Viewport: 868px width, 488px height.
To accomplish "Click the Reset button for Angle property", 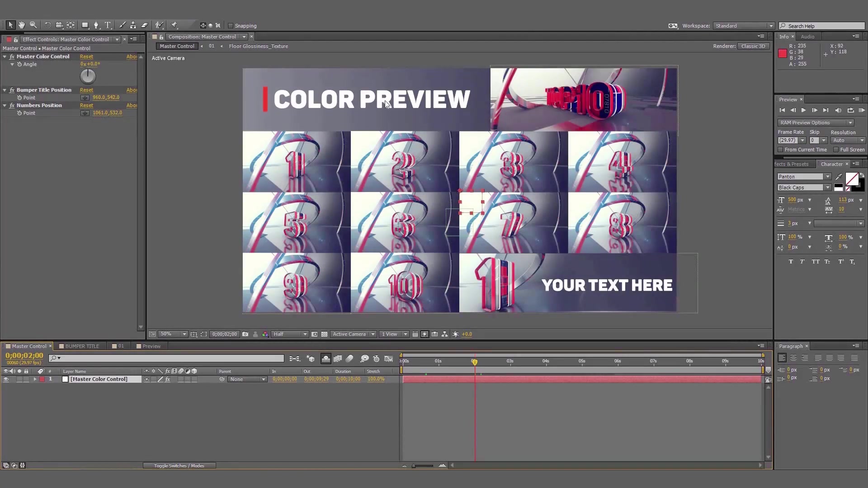I will (86, 56).
